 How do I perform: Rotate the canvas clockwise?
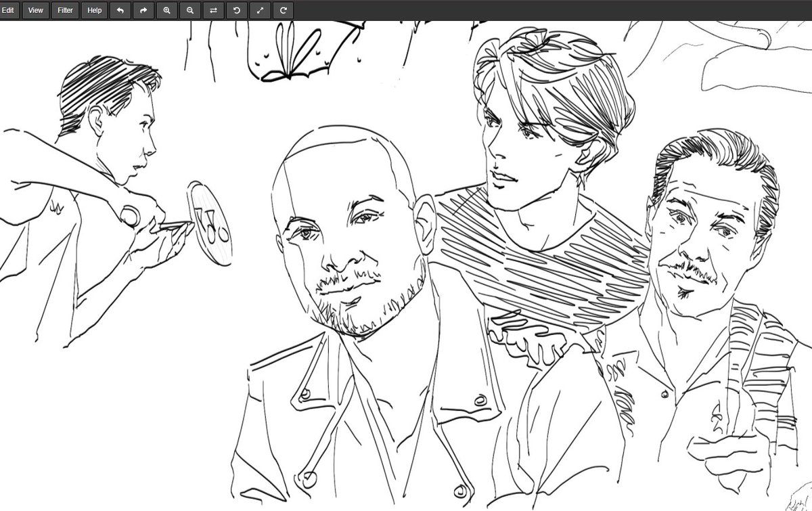tap(282, 10)
